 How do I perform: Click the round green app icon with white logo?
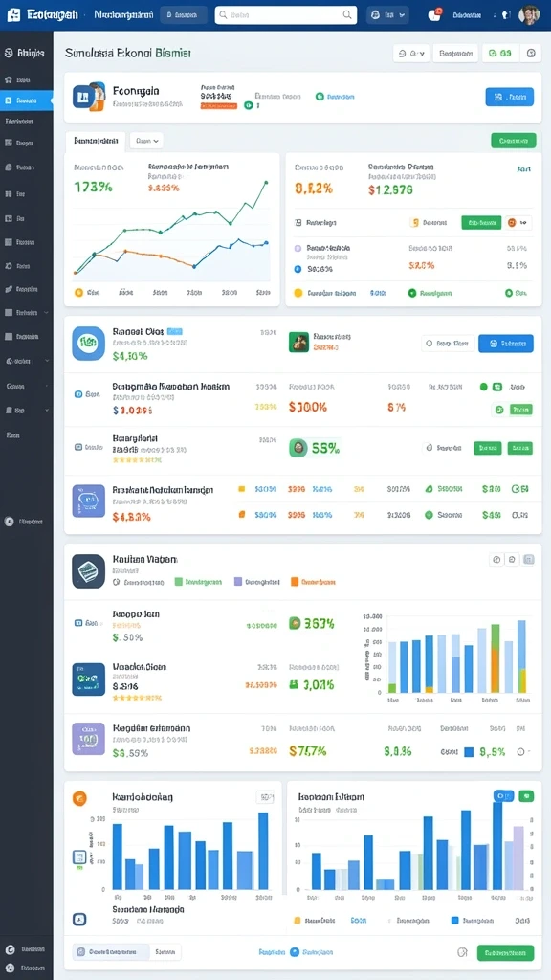point(88,344)
